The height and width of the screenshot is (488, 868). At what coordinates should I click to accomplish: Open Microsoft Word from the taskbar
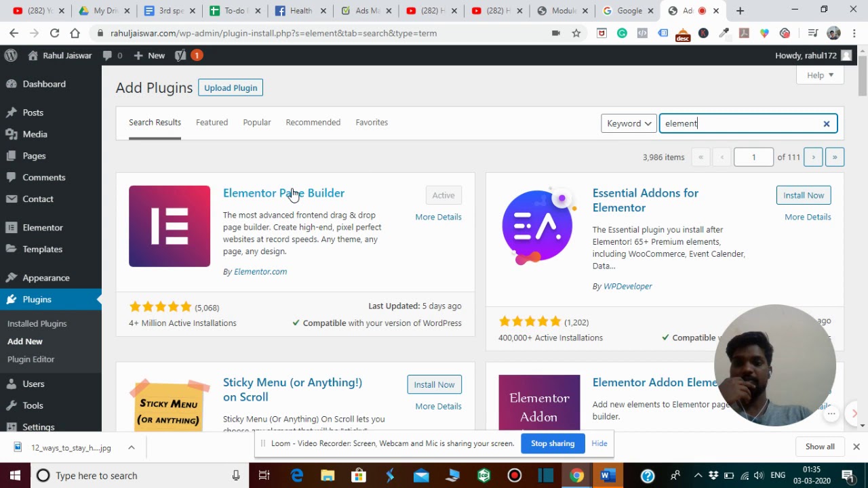(x=607, y=476)
